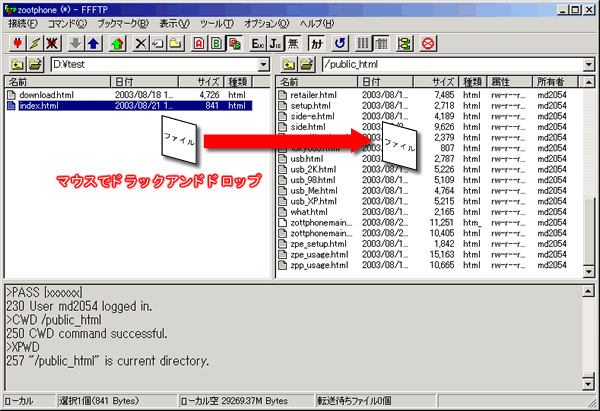Click the green Mirror upload house icon
The height and width of the screenshot is (411, 600).
117,43
